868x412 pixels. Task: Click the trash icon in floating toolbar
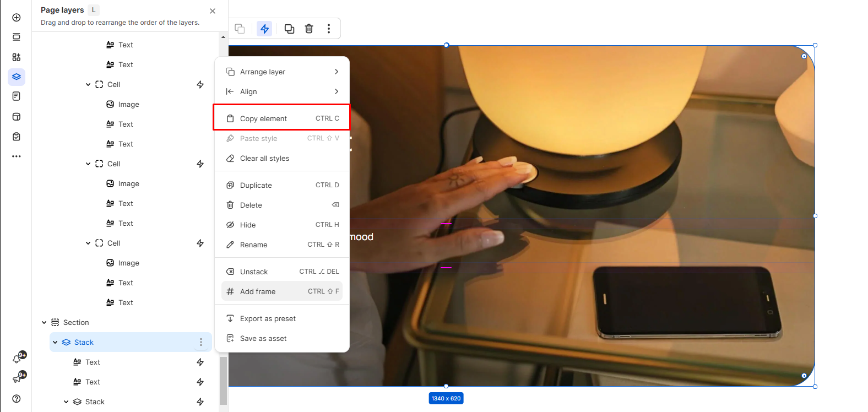point(309,29)
